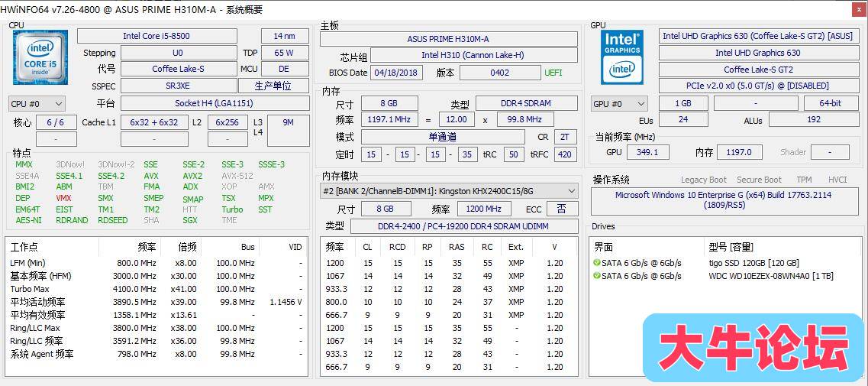The width and height of the screenshot is (868, 386).
Task: Click the Intel Core i5 CPU logo
Action: [40, 57]
